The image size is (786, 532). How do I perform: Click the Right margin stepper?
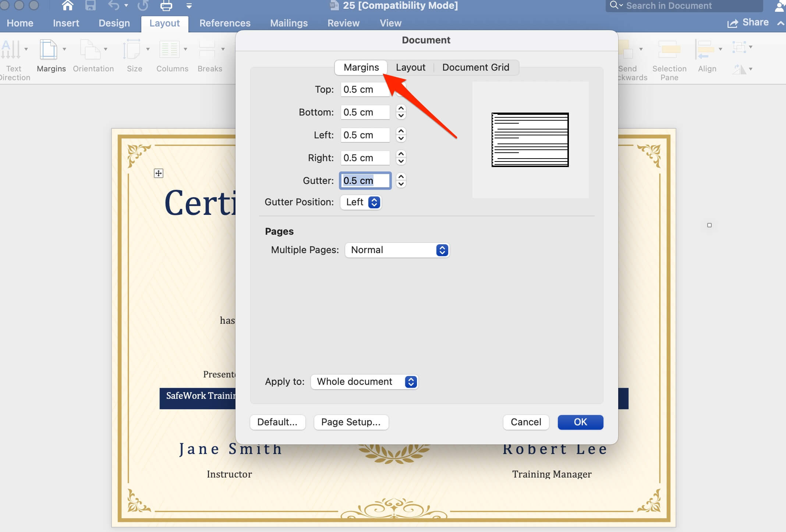(401, 158)
